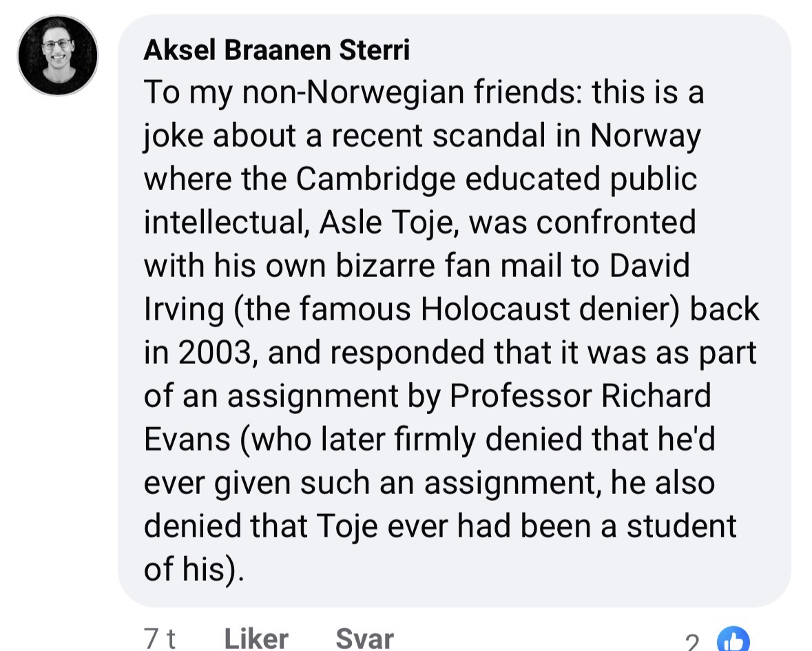812x651 pixels.
Task: Open the reaction count showing 2
Action: coord(693,642)
